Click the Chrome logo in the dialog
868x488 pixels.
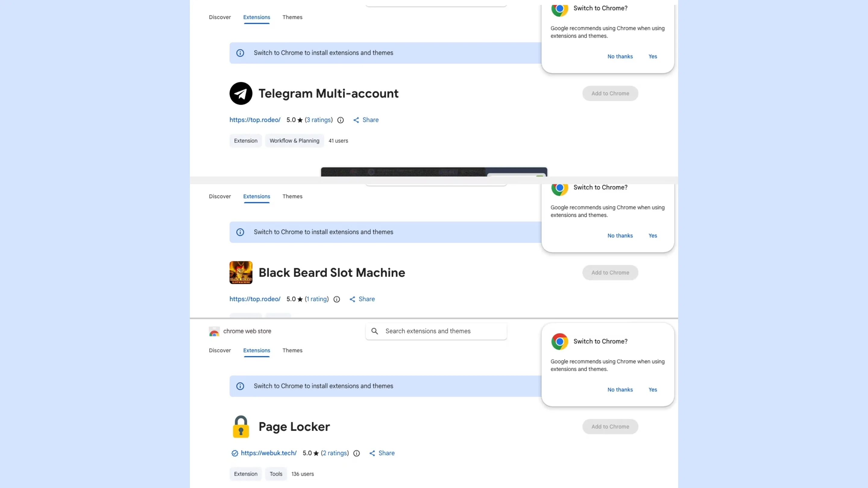pos(559,341)
